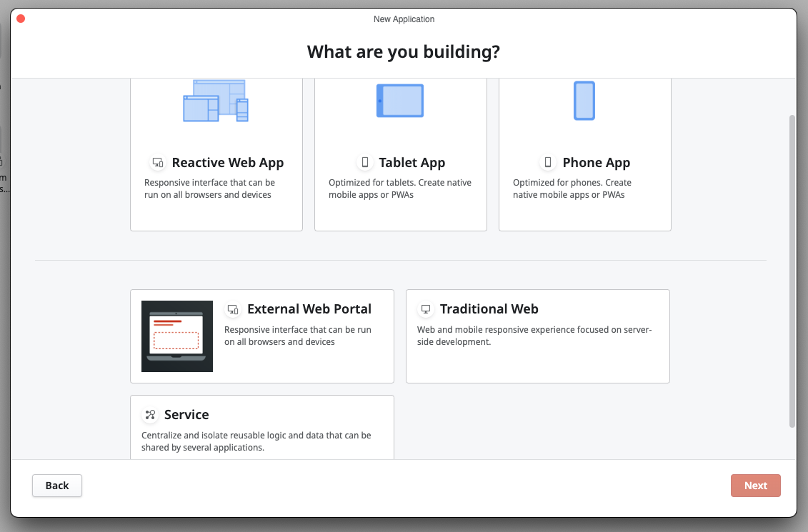Screen dimensions: 808x532
Task: Close the New Application window
Action: 21,19
